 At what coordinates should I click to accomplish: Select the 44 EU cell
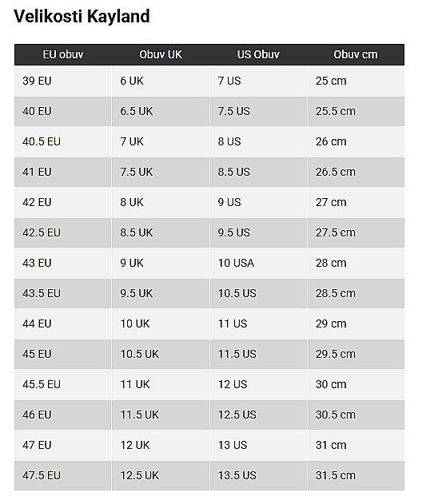(63, 324)
